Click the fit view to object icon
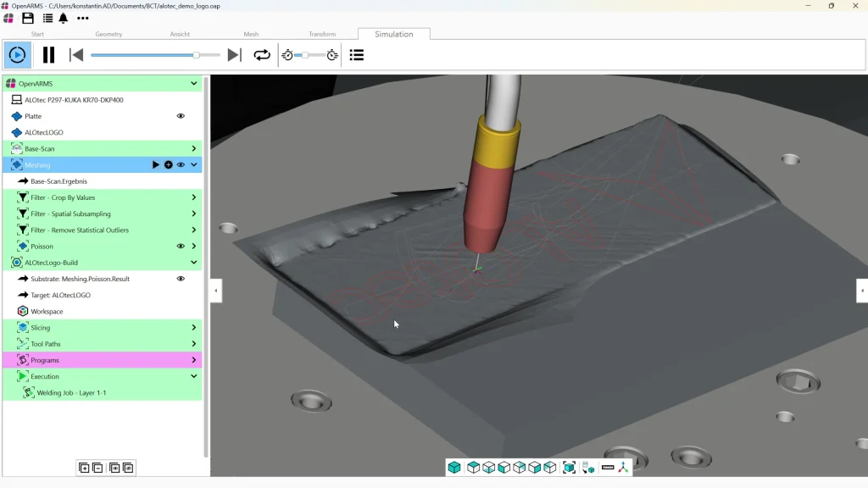The width and height of the screenshot is (868, 488). coord(569,468)
